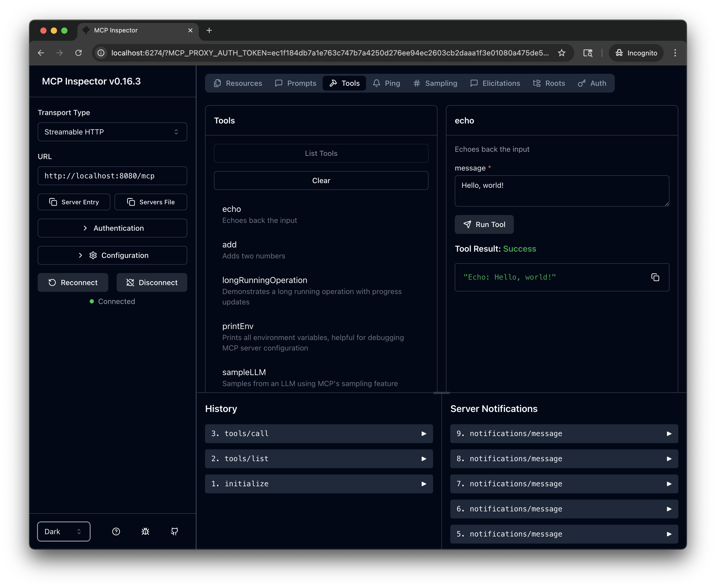Expand the Authentication section
Viewport: 716px width, 588px height.
(x=112, y=228)
